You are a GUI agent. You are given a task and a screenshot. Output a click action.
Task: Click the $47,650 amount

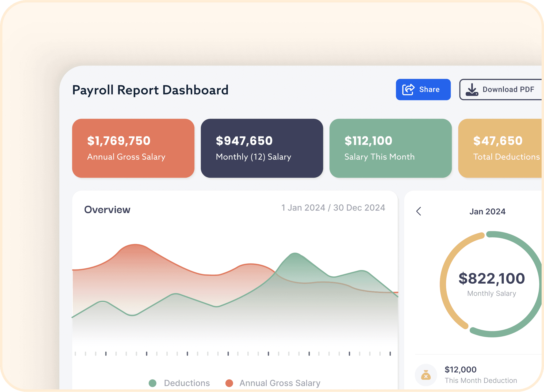pyautogui.click(x=498, y=141)
